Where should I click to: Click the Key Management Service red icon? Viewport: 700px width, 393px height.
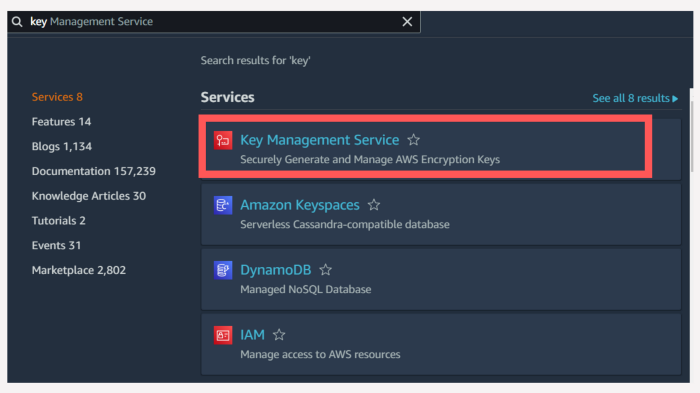(223, 140)
